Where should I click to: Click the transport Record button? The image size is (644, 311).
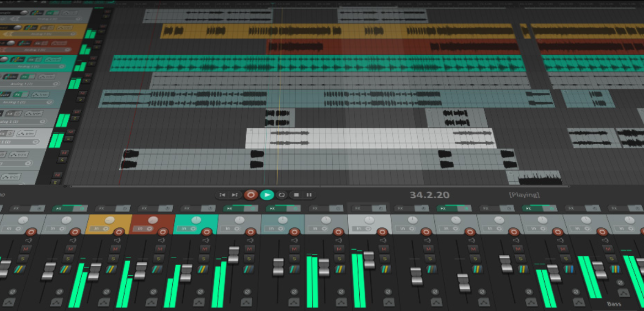[x=251, y=194]
